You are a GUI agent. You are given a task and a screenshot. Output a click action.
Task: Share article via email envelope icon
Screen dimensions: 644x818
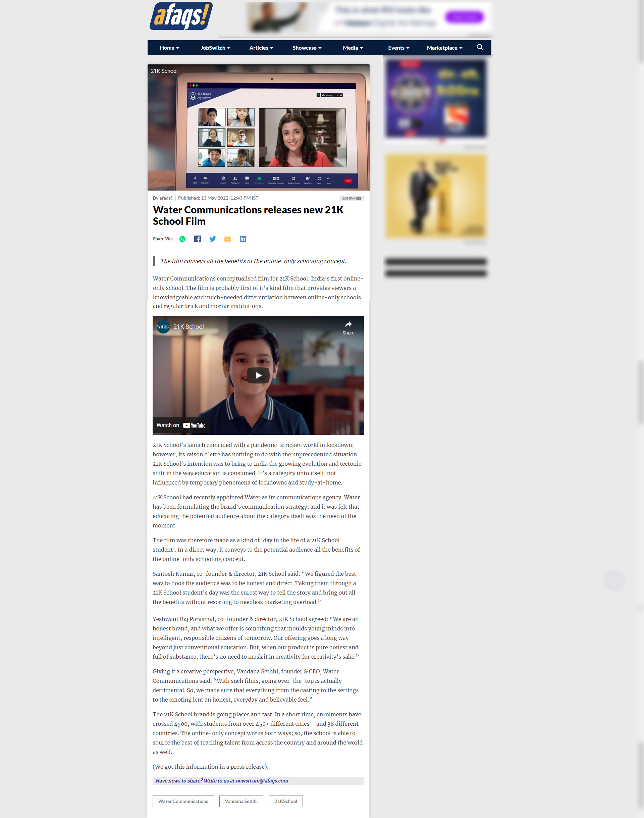pos(228,239)
